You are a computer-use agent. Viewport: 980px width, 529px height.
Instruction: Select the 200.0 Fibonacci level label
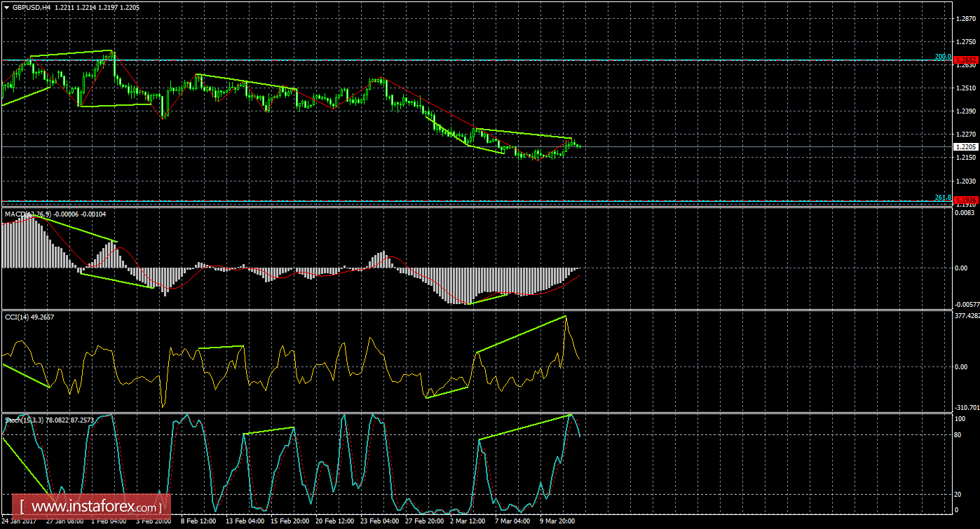pyautogui.click(x=942, y=56)
